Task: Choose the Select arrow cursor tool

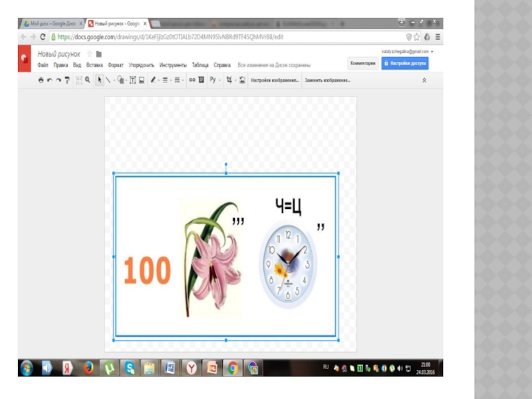Action: [x=100, y=80]
